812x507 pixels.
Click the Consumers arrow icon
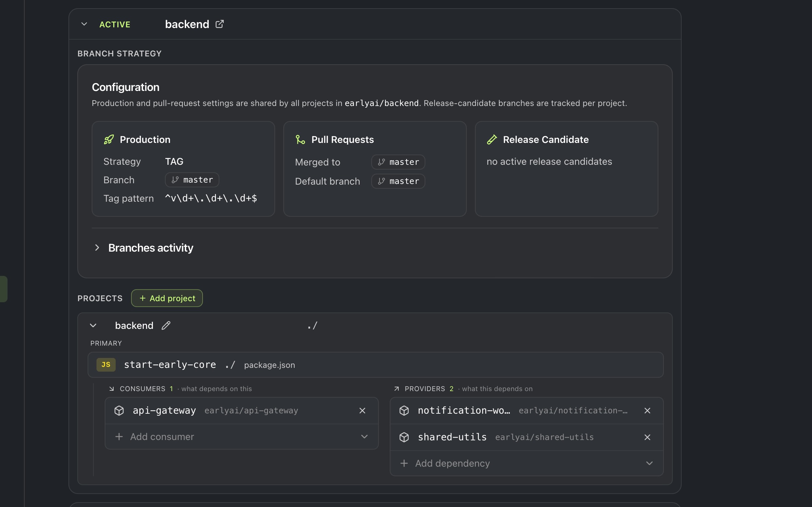[x=112, y=389]
